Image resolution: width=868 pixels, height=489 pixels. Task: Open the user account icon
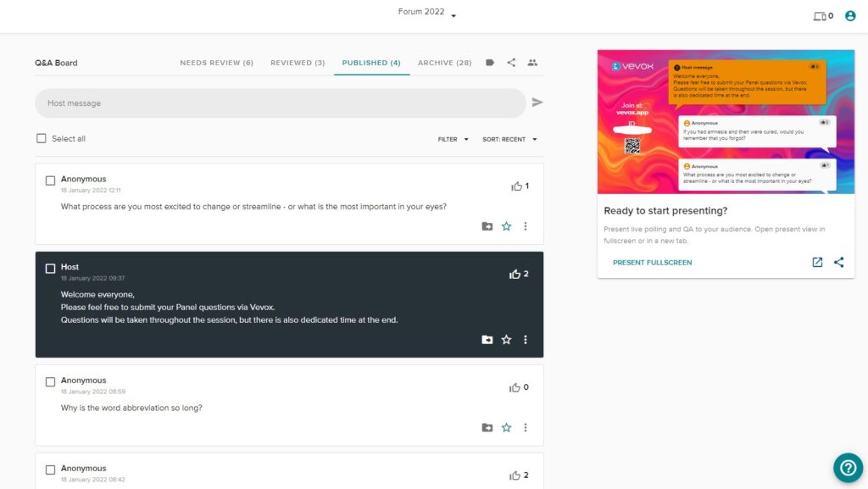[850, 16]
